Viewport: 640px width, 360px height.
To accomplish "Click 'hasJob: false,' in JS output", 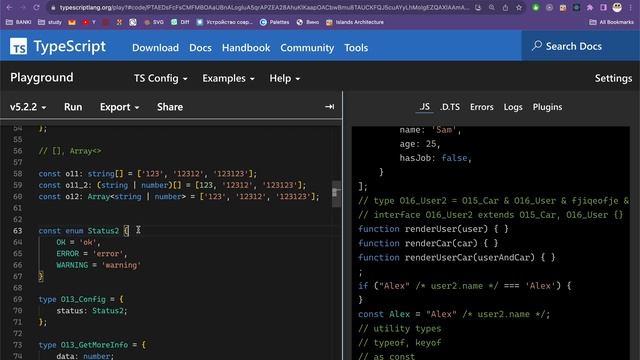I will point(436,158).
